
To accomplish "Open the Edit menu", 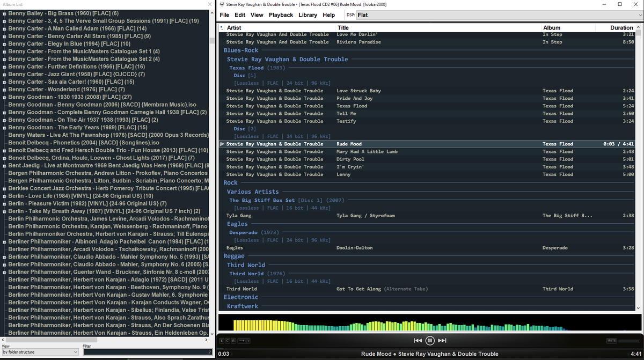I will click(x=240, y=15).
